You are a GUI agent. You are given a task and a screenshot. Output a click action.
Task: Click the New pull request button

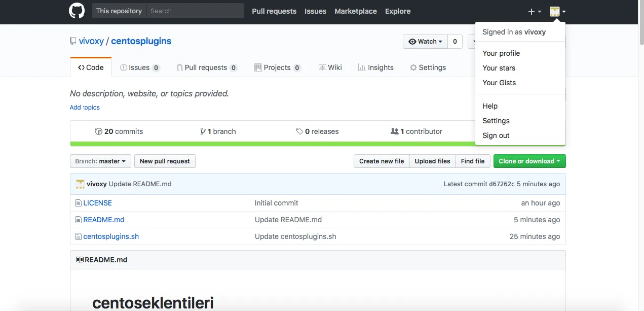[165, 161]
